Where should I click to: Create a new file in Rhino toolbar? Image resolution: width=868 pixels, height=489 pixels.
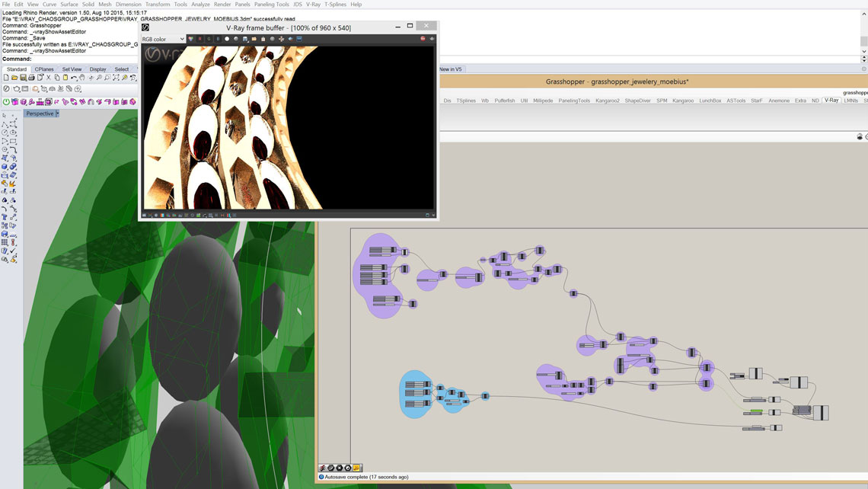(x=6, y=78)
